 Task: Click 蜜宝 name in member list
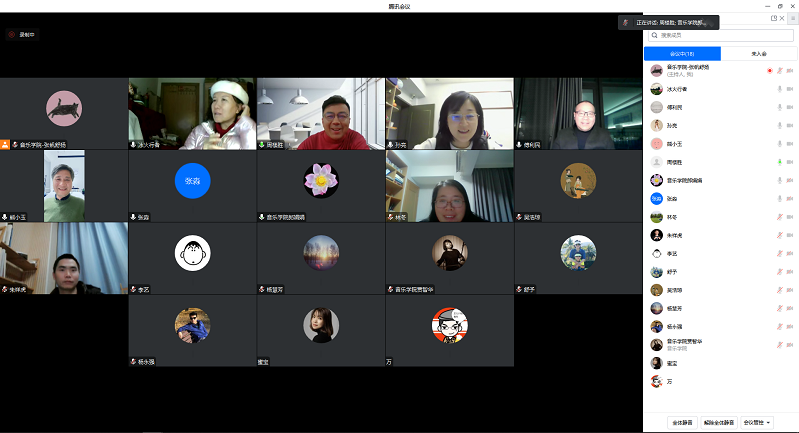coord(672,363)
